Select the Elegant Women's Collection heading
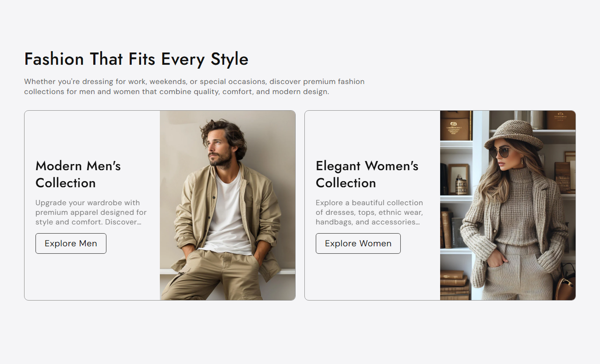The height and width of the screenshot is (364, 600). click(367, 174)
